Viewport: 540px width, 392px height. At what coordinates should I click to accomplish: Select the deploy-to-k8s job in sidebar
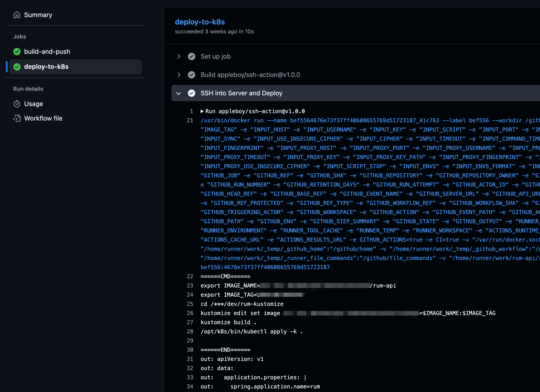(46, 67)
